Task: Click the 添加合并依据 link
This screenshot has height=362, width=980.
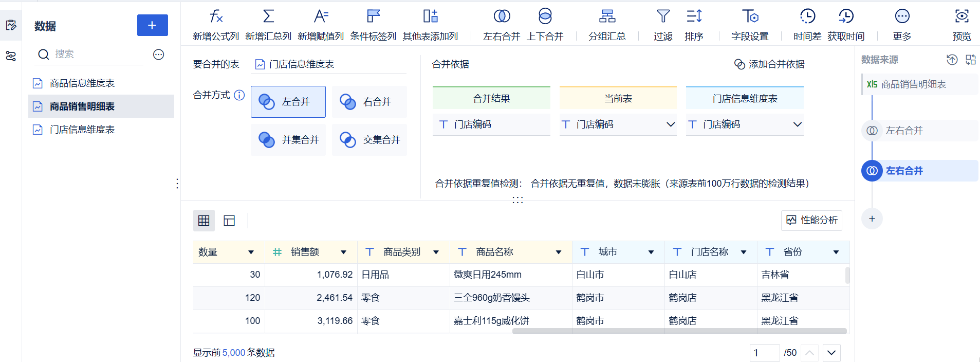Action: tap(769, 64)
